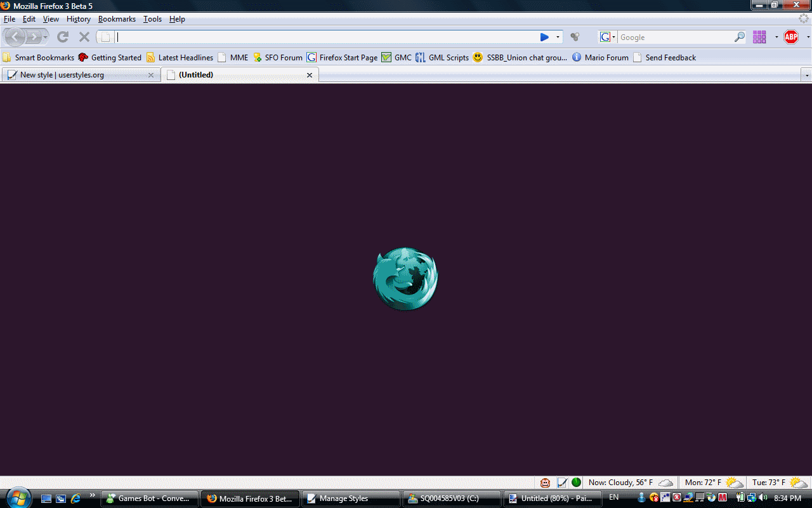Click the EN language indicator
This screenshot has height=508, width=812.
(614, 497)
